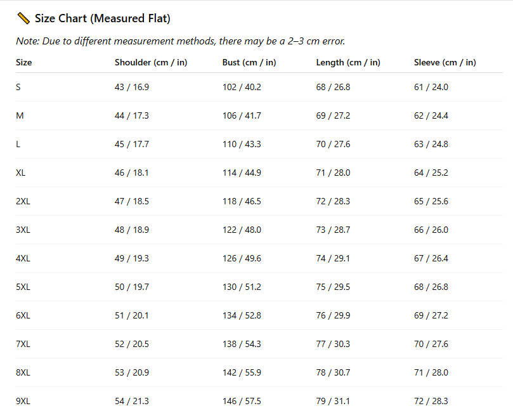Select the 2XL size row label
Screen dimensions: 513x420
(23, 201)
